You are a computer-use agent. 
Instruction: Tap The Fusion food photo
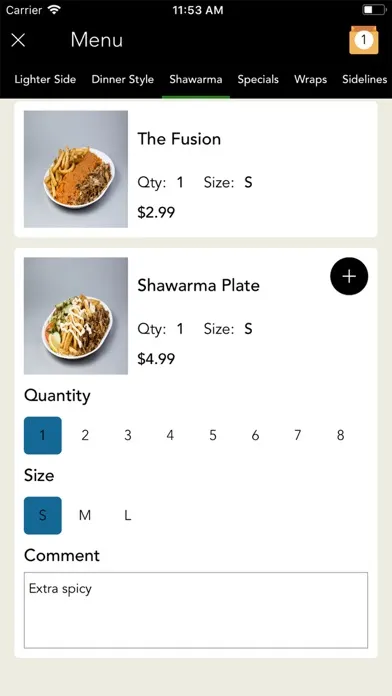[x=76, y=169]
